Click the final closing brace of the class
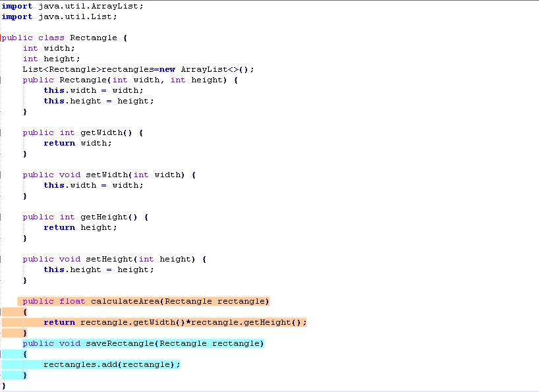Image resolution: width=539 pixels, height=392 pixels. pyautogui.click(x=4, y=385)
